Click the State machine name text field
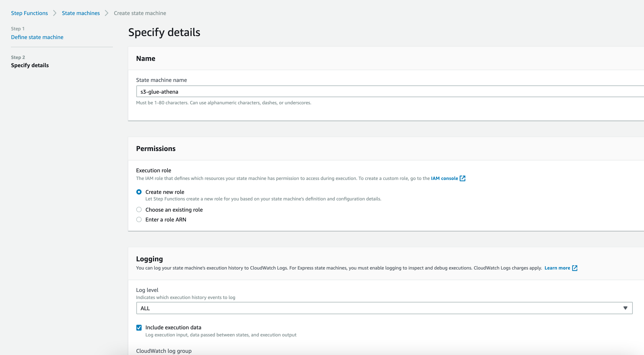This screenshot has width=644, height=355. (x=382, y=91)
